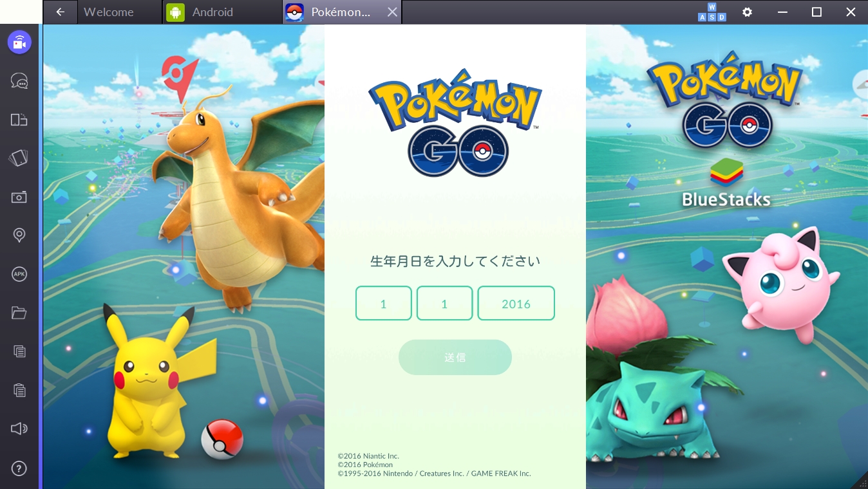868x489 pixels.
Task: Open the folder sidebar icon
Action: (19, 313)
